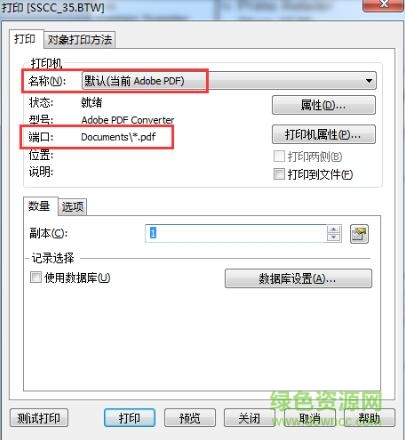Close the print dialog with the X

point(383,5)
